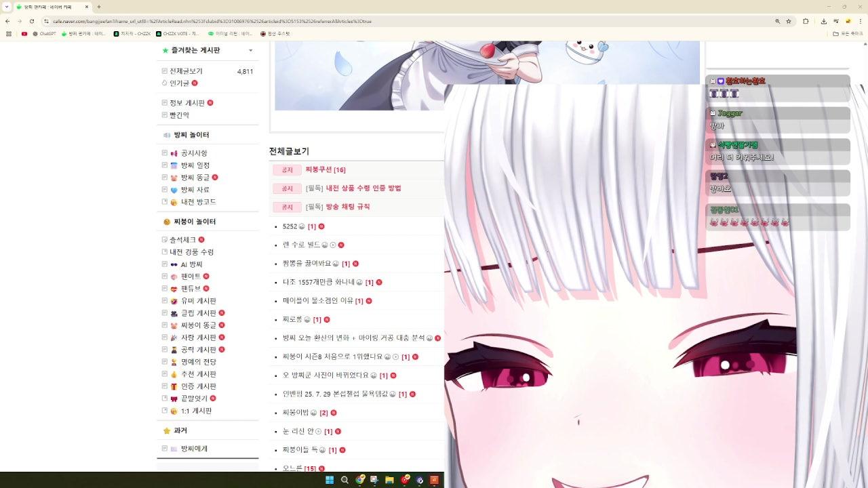
Task: Open 방찌에게 board under 과거
Action: [x=194, y=449]
